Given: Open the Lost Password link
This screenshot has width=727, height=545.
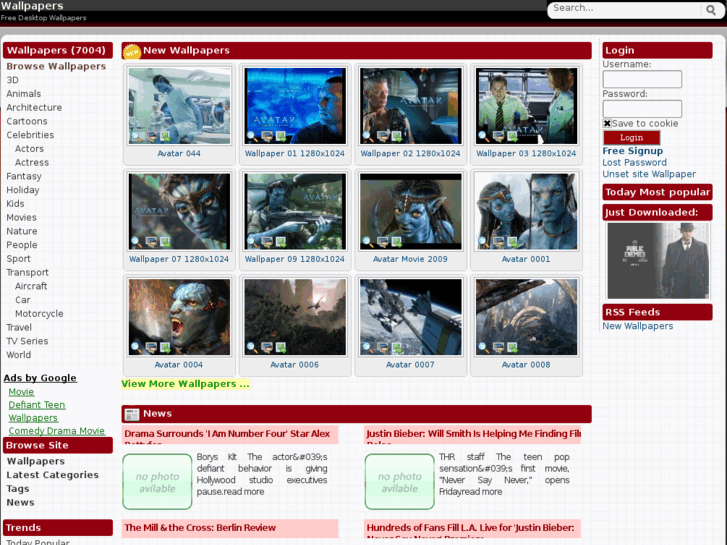Looking at the screenshot, I should [x=634, y=162].
